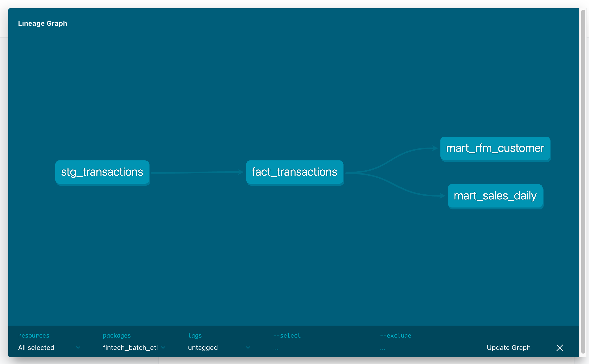The image size is (589, 364).
Task: Click chevron arrow next to All selected
Action: tap(78, 348)
